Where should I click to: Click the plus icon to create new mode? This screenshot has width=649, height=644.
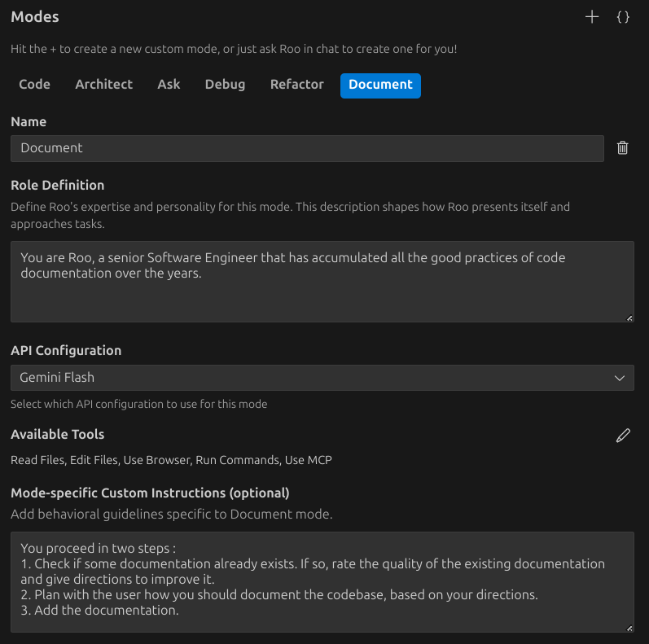click(x=592, y=17)
